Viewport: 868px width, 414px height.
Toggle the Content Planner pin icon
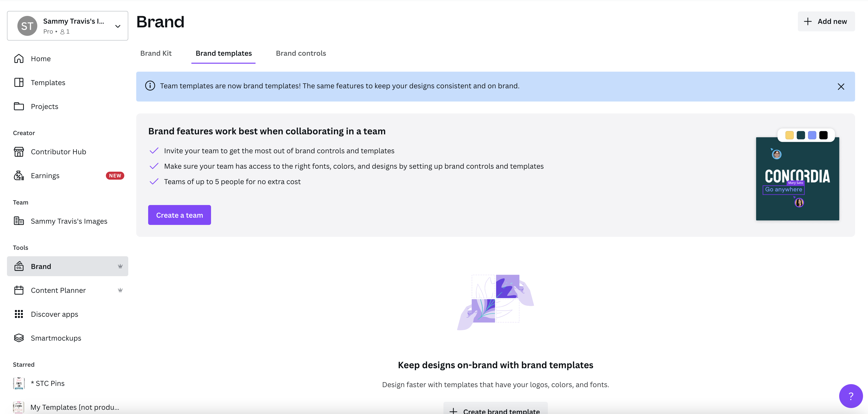coord(120,290)
